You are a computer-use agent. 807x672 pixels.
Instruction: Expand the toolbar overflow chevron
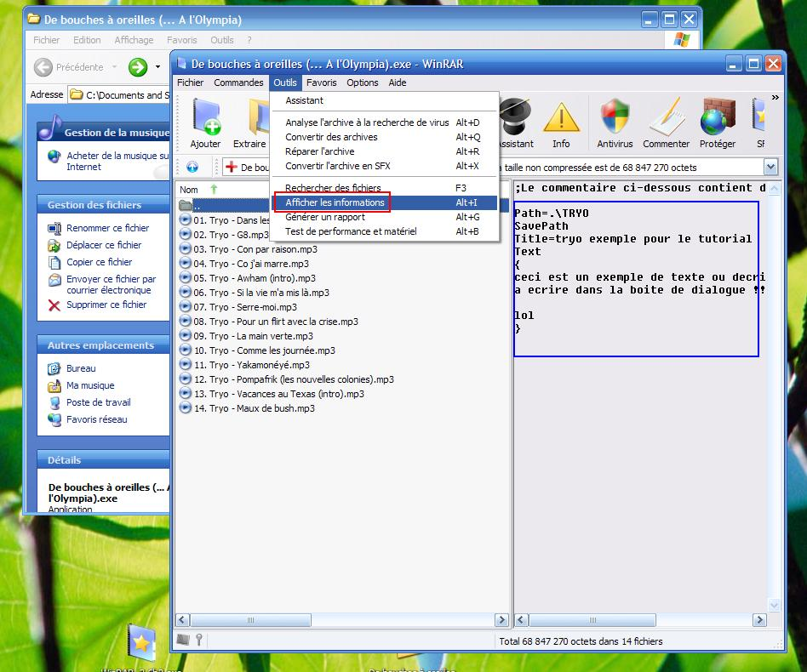775,99
